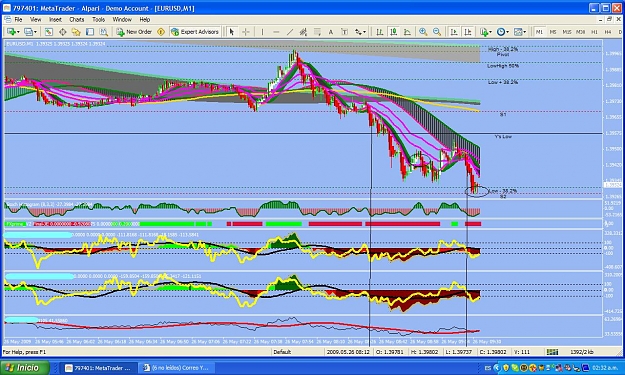Select the text 'A' drawing tool

click(x=330, y=32)
